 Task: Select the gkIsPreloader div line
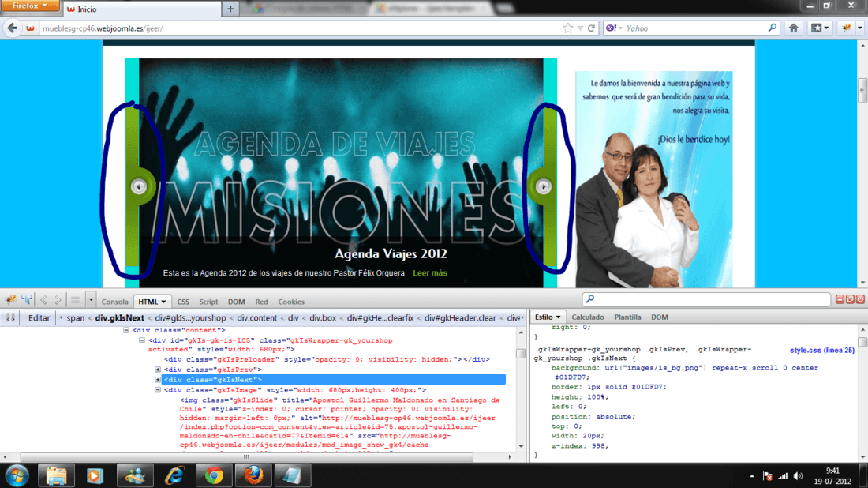click(x=327, y=359)
